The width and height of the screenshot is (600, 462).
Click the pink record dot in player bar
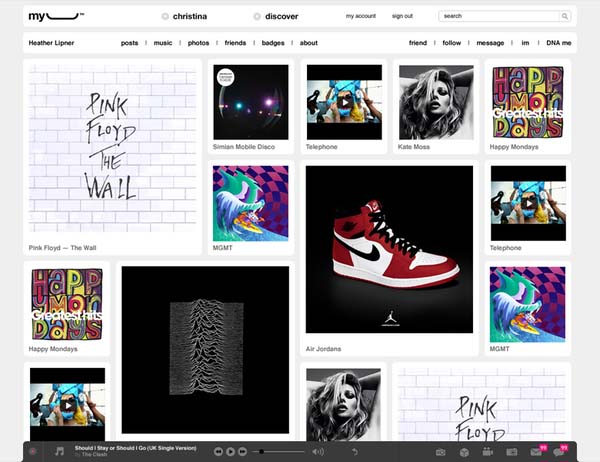(x=33, y=452)
